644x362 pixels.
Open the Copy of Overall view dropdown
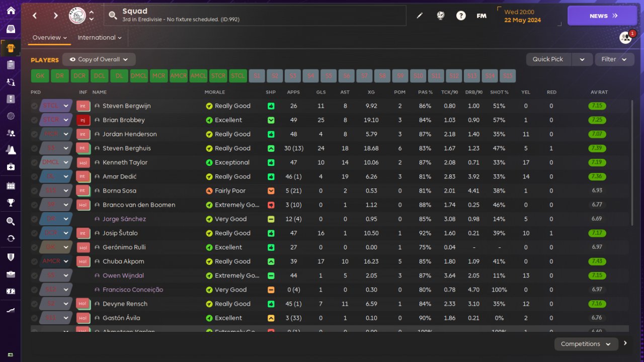99,59
